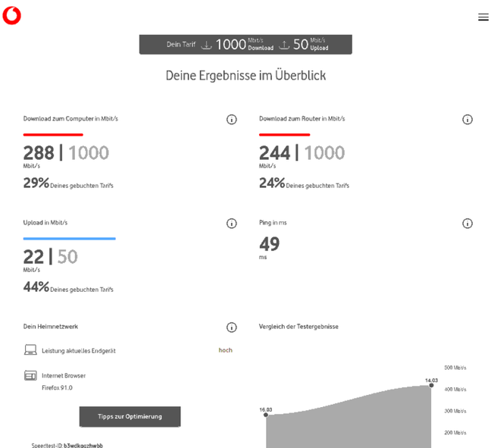
Task: Click the 'Vergleich der Testergebnisse' heading
Action: 299,327
